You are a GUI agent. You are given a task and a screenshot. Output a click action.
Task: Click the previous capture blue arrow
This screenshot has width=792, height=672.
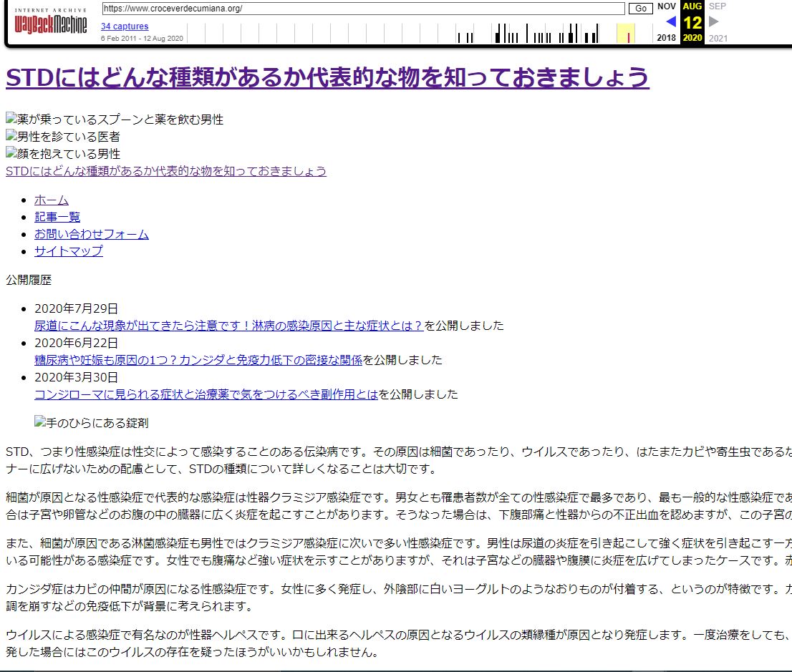(671, 21)
